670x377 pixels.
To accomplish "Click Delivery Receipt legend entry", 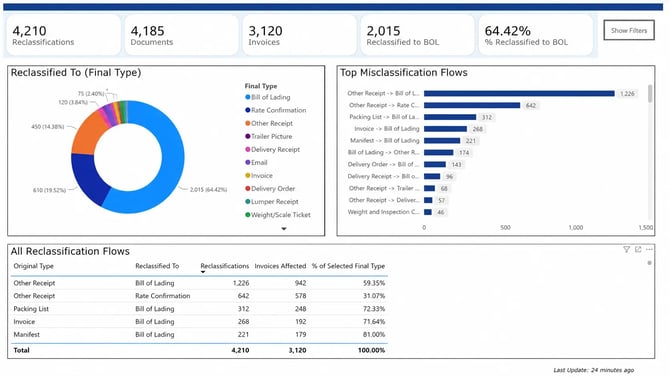I will [272, 149].
